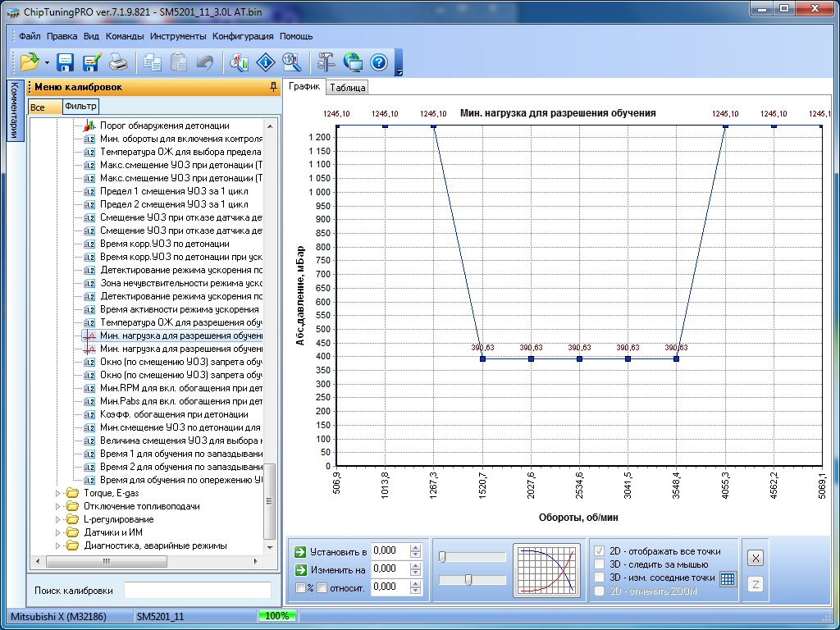
Task: Pin the Меню калибровок panel
Action: click(273, 87)
